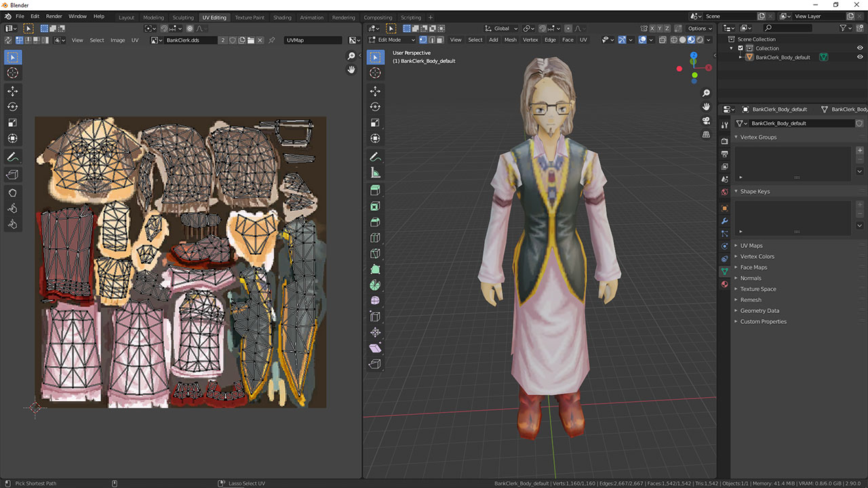Select the Measure tool in 3D viewport
Viewport: 868px width, 488px height.
tap(375, 172)
